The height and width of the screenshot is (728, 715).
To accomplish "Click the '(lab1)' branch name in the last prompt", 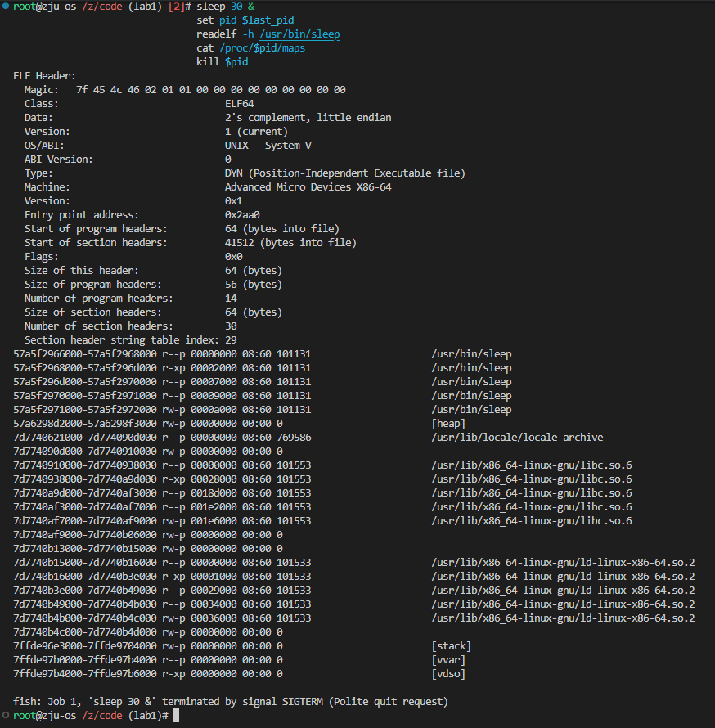I will 145,716.
